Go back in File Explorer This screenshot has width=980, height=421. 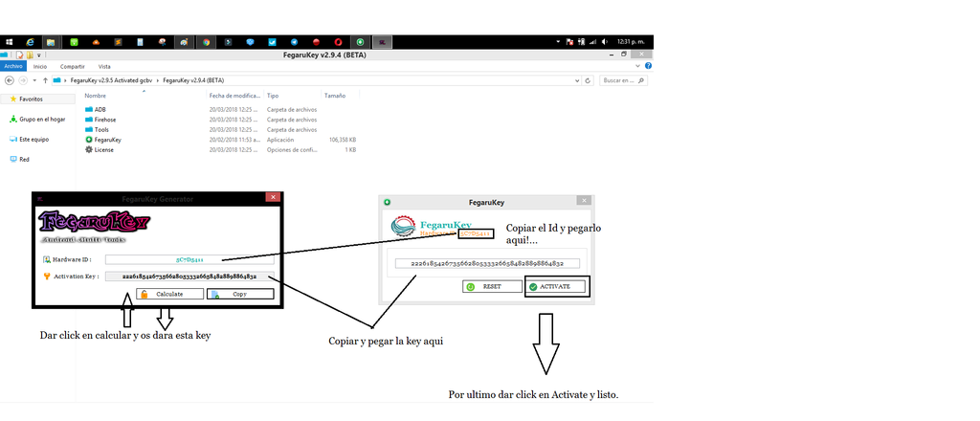[x=10, y=80]
